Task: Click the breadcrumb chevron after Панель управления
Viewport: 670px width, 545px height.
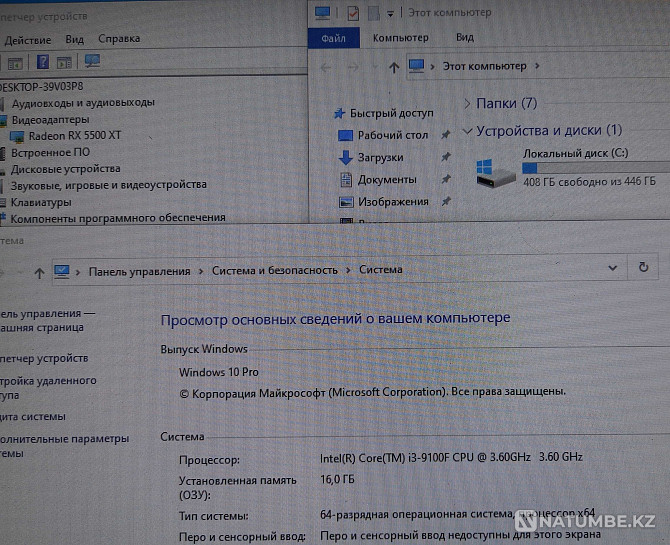Action: [201, 271]
